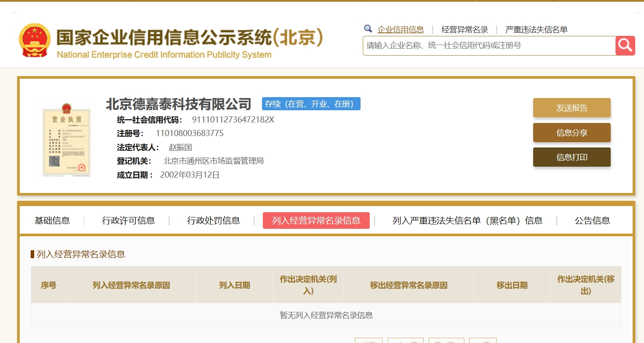This screenshot has width=644, height=343.
Task: Switch to the 基础信息 tab
Action: coord(52,220)
